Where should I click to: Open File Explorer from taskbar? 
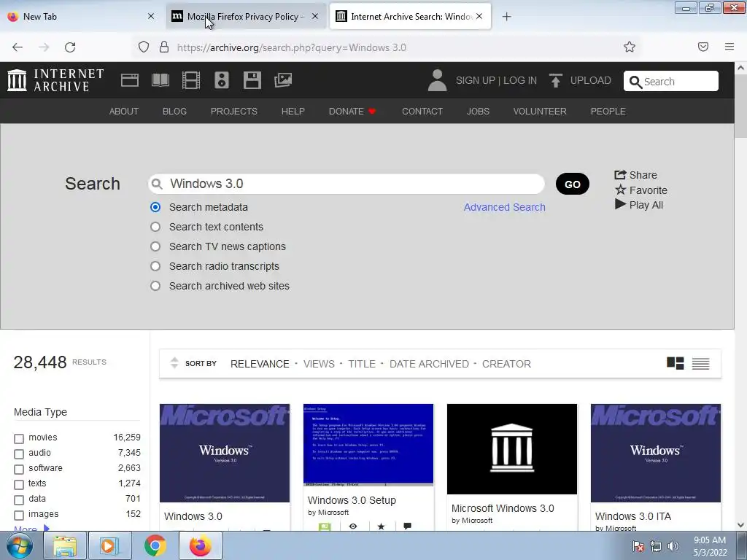65,545
